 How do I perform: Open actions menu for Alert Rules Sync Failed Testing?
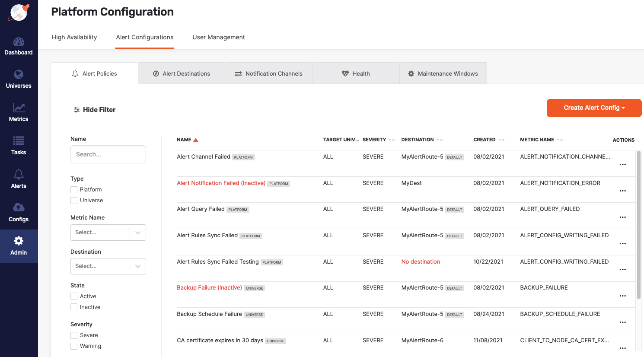pyautogui.click(x=623, y=270)
